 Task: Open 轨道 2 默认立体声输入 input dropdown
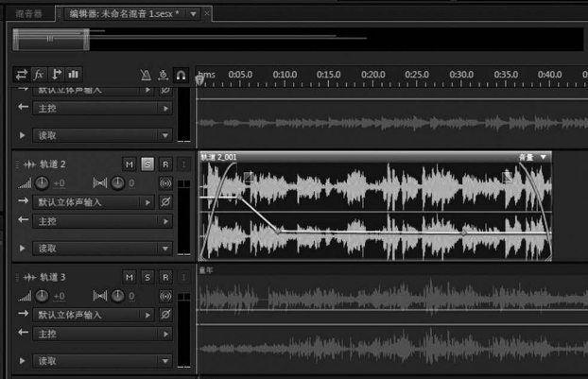93,202
